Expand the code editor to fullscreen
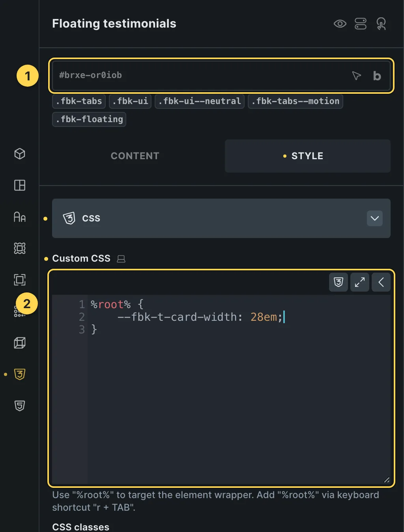 360,282
